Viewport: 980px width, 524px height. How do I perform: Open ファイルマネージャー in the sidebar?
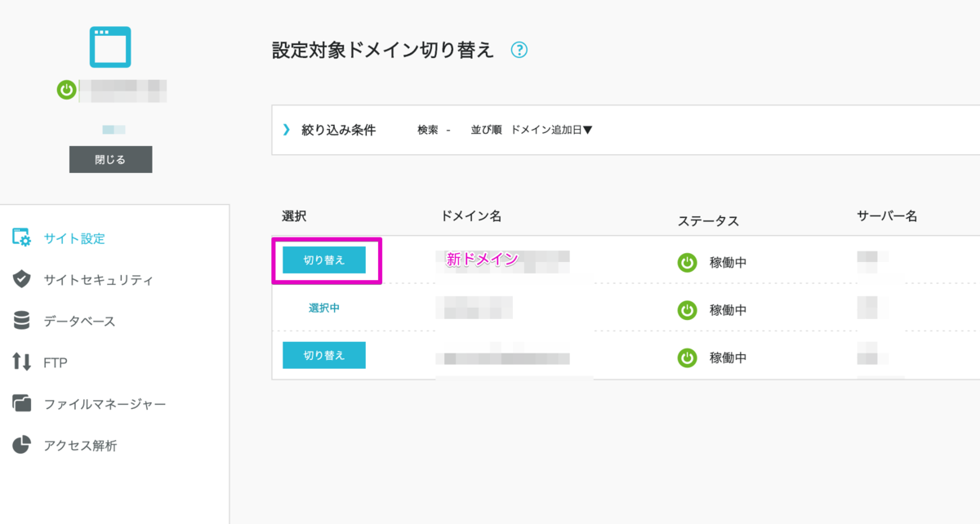coord(105,404)
